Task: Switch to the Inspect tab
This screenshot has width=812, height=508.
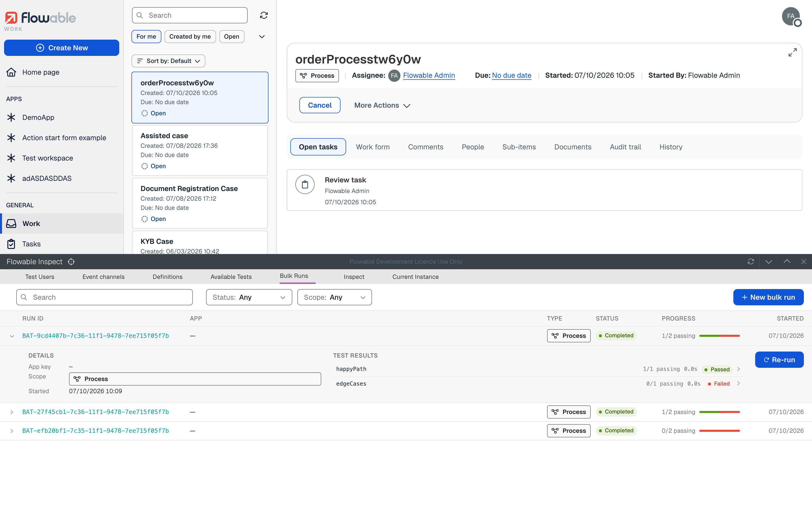Action: click(354, 277)
